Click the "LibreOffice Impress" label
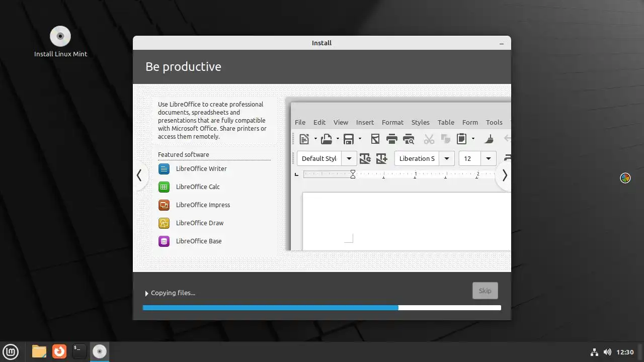The image size is (644, 362). [203, 205]
